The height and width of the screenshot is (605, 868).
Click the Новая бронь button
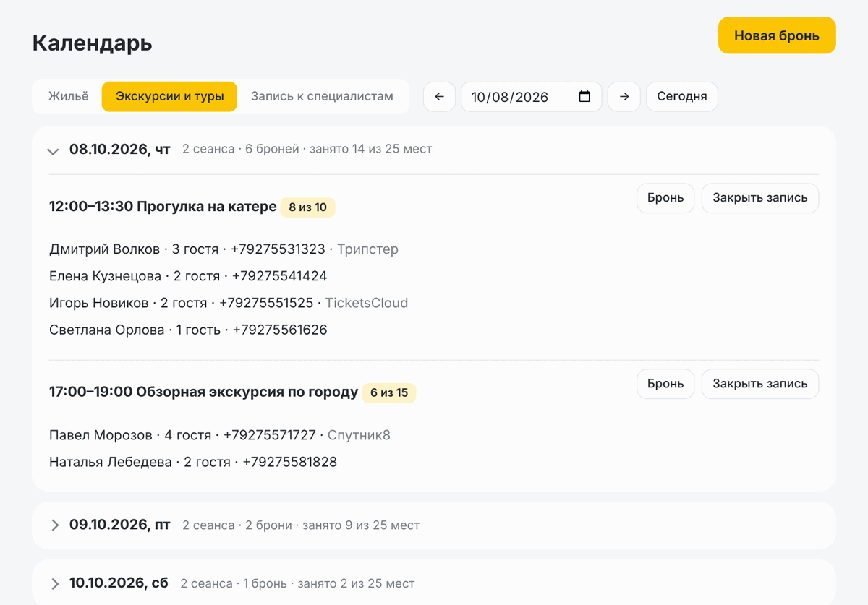point(777,35)
